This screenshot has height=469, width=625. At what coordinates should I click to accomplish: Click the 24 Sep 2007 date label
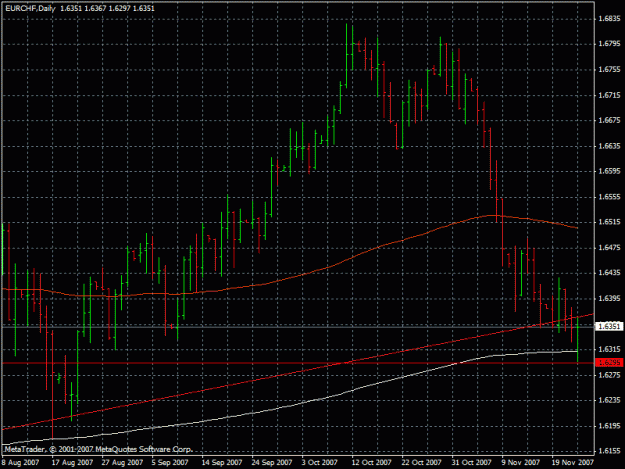[x=272, y=462]
